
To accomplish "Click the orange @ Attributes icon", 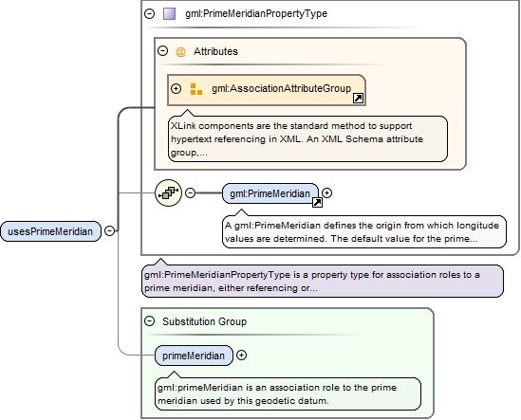I will [x=180, y=52].
